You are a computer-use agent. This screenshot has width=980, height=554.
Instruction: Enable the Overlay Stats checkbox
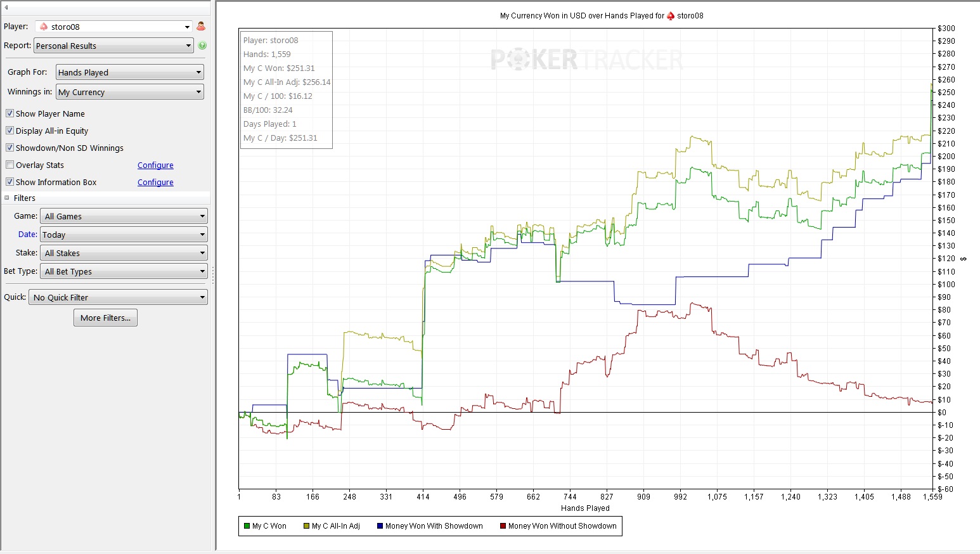click(x=10, y=165)
